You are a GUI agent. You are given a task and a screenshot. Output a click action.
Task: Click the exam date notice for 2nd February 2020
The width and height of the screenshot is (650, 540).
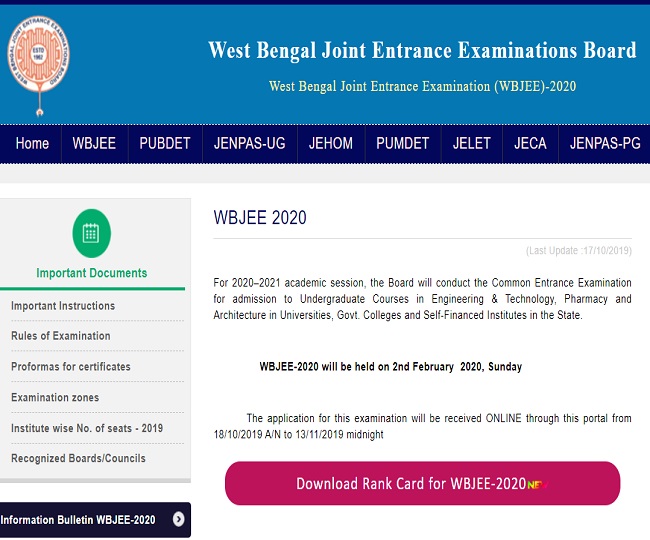pyautogui.click(x=390, y=367)
